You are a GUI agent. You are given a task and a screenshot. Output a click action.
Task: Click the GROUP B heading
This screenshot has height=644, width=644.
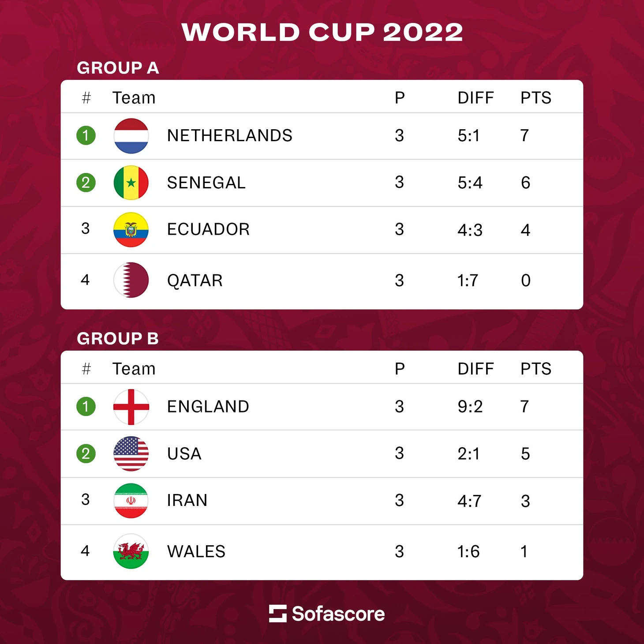pos(118,339)
